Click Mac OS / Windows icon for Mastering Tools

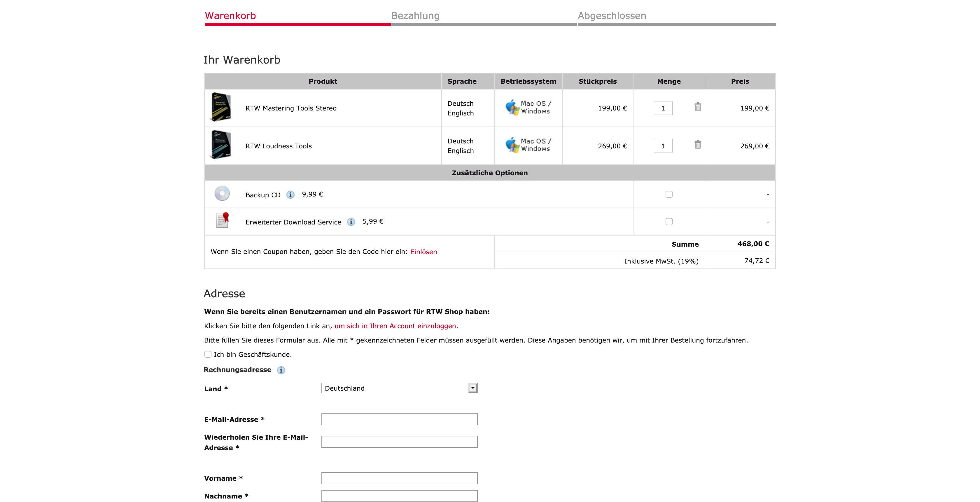point(528,108)
